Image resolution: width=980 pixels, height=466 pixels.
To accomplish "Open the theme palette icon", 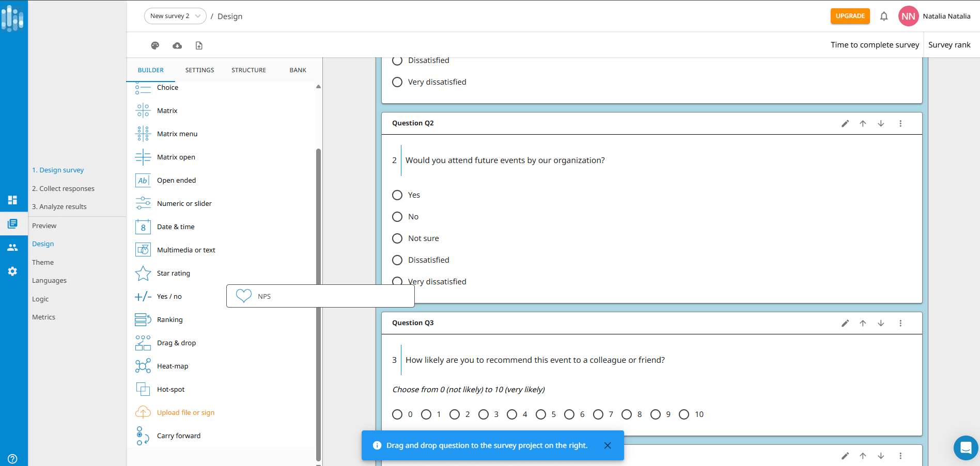I will point(155,45).
